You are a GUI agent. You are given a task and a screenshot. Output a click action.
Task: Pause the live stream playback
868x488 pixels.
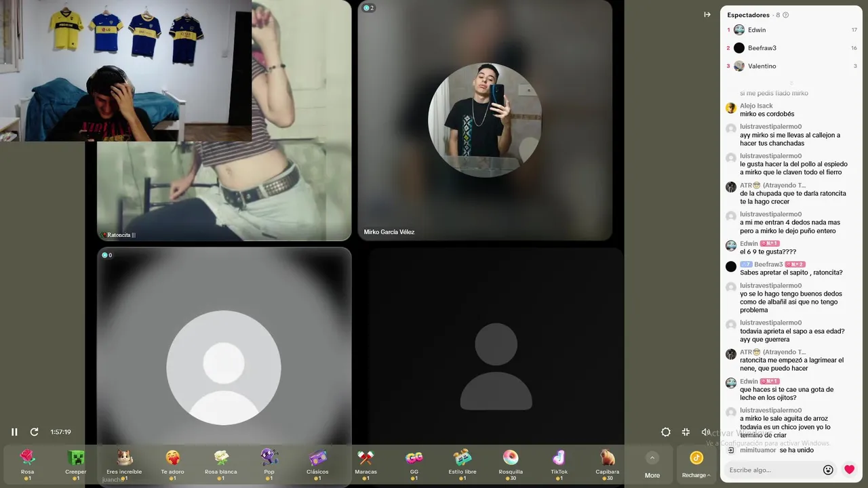(x=14, y=432)
